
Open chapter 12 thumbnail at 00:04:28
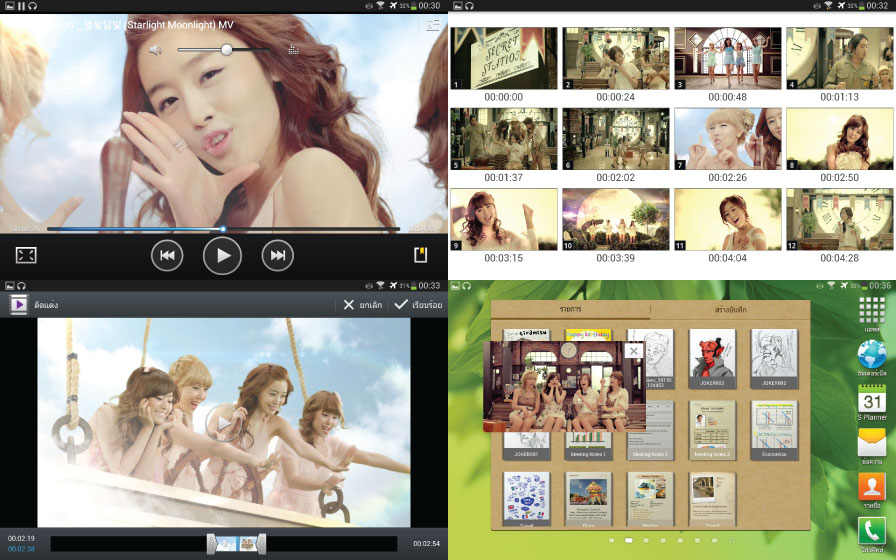click(839, 219)
